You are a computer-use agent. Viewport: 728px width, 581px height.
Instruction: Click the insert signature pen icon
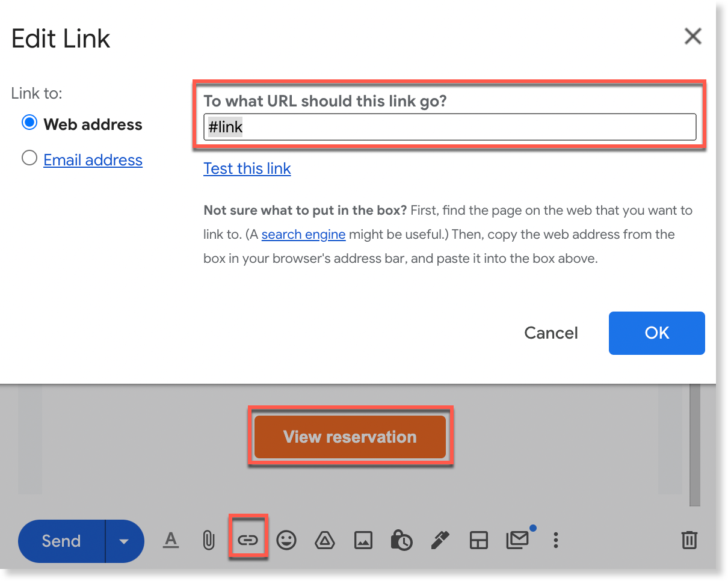coord(440,540)
